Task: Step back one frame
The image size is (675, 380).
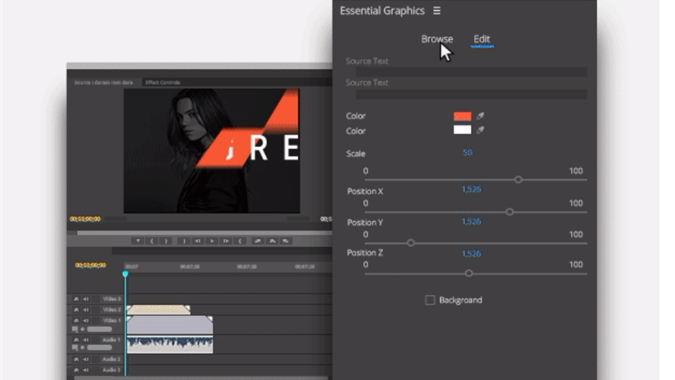Action: coord(198,241)
